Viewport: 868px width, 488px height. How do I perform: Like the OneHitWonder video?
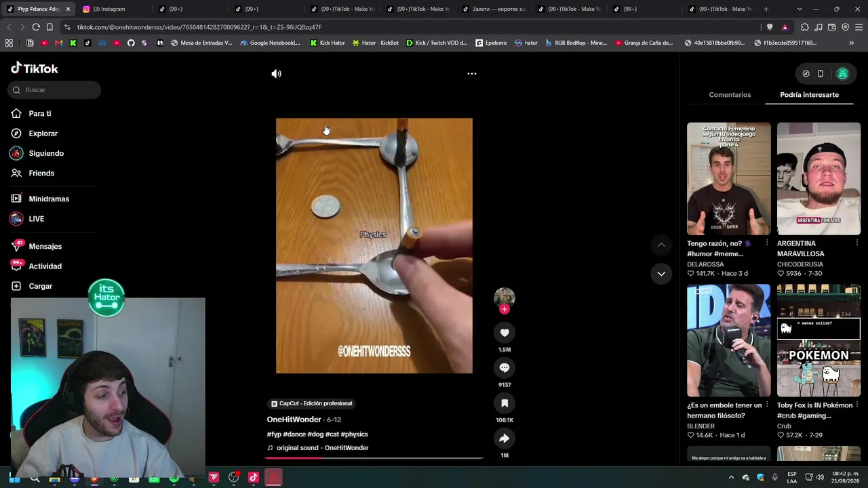coord(504,333)
